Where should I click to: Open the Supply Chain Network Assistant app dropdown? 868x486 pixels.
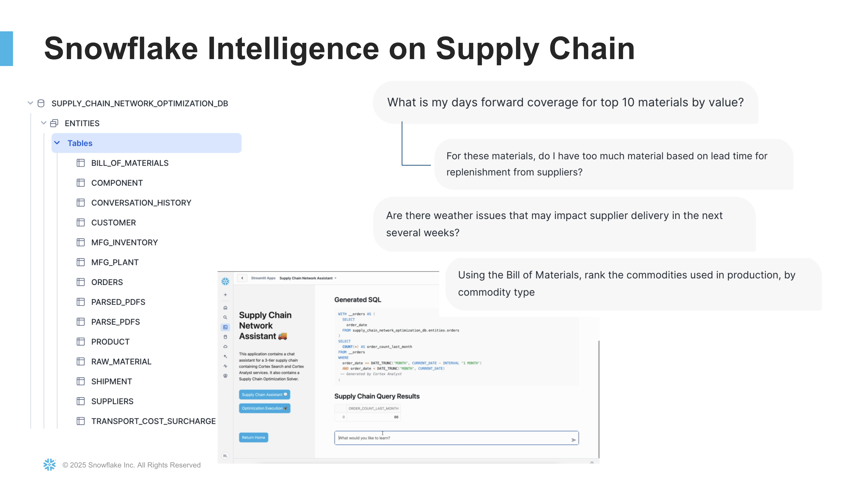[x=336, y=278]
